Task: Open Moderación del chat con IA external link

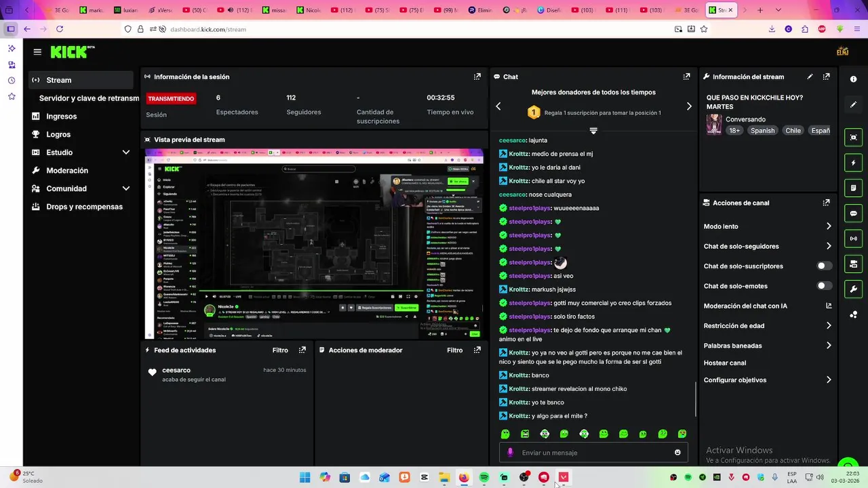Action: [x=829, y=306]
